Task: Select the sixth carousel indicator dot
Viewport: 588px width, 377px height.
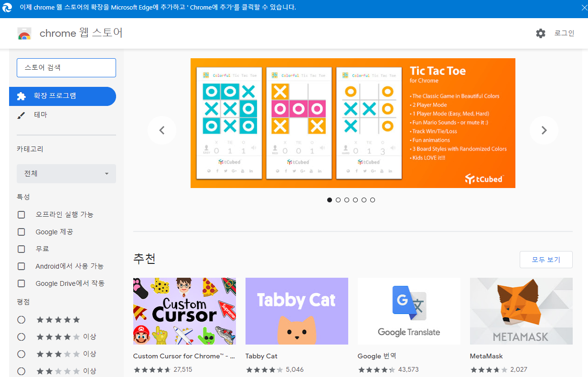Action: click(373, 200)
